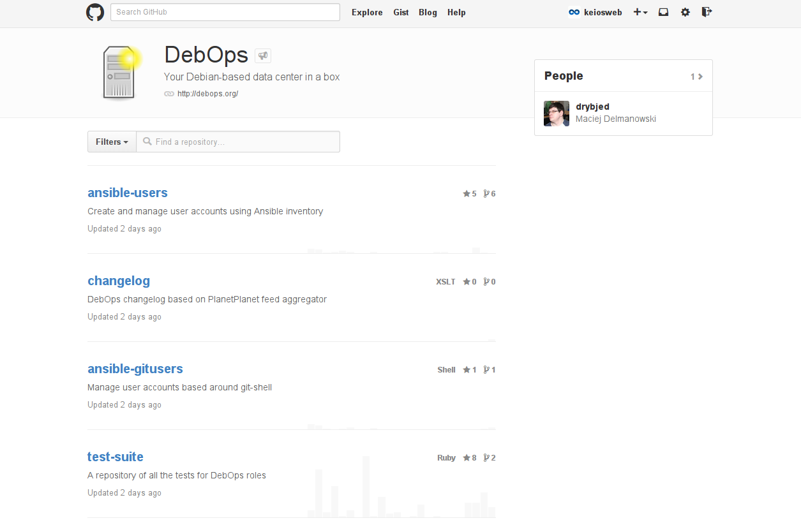Open the test-suite repository

pos(116,457)
